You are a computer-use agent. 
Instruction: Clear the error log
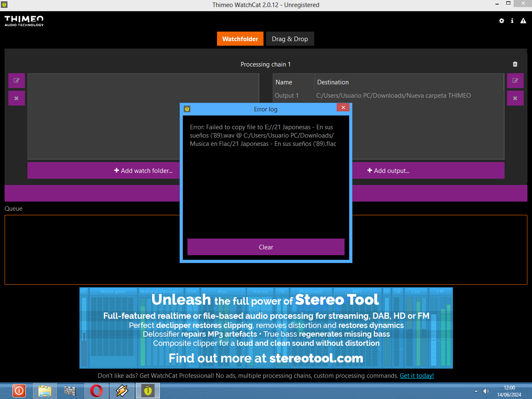(266, 247)
